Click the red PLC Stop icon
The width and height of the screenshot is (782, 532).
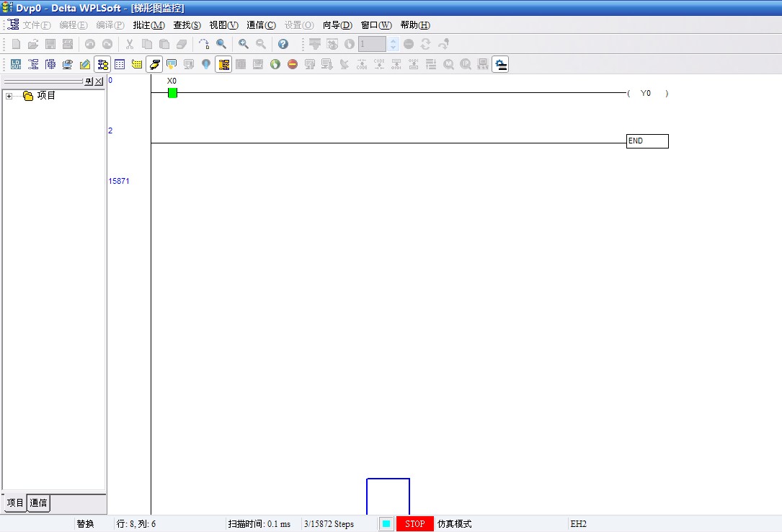coord(292,64)
